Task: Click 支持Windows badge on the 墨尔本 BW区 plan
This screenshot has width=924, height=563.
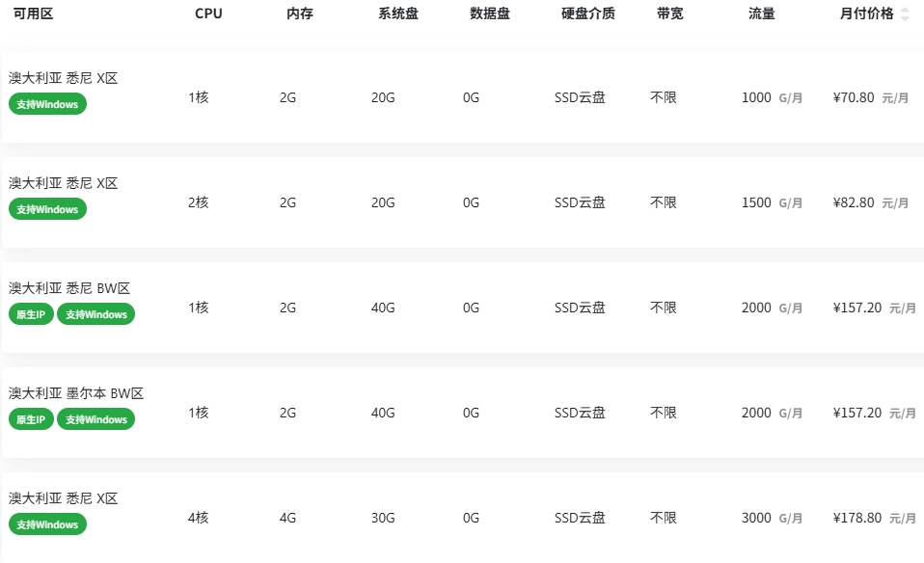Action: coord(96,419)
